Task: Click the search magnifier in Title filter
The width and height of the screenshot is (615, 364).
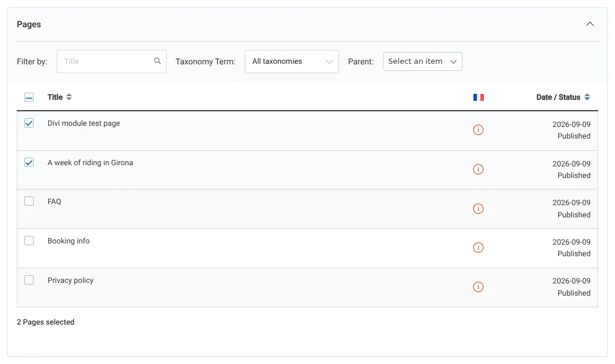Action: click(x=157, y=61)
